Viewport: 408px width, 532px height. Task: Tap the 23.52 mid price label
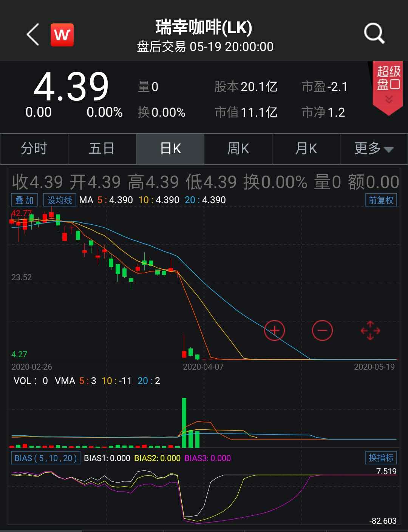(22, 278)
